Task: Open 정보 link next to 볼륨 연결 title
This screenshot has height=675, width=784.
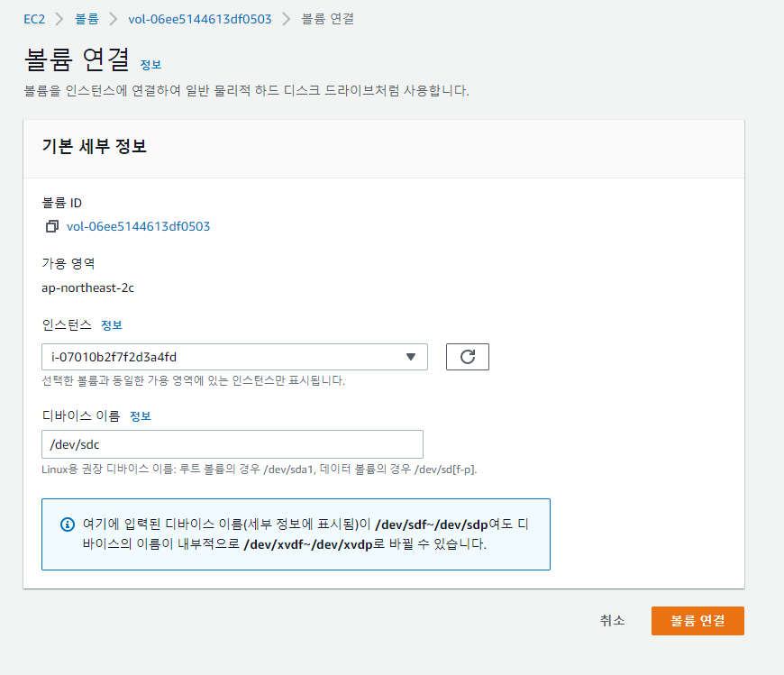Action: click(150, 65)
